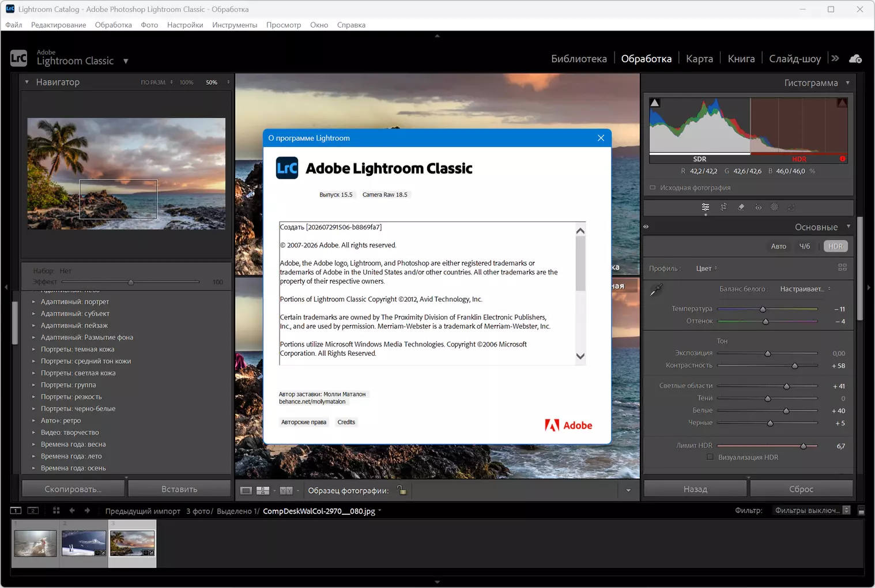Go back using the filmstrip left arrow
Screen dimensions: 875x588
click(72, 511)
